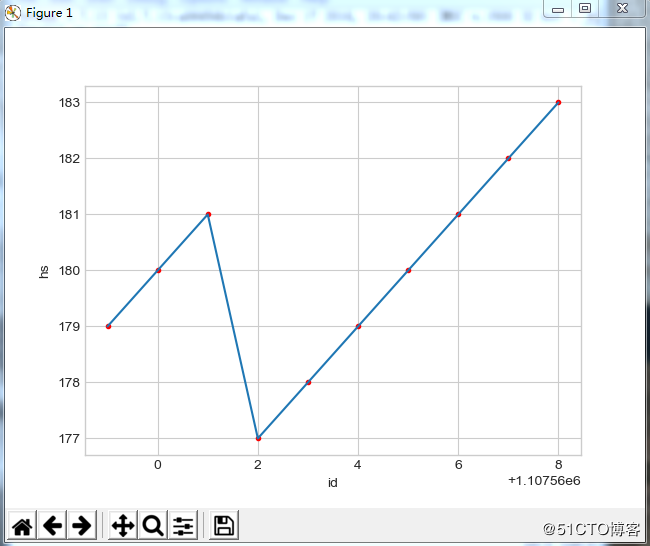Click the y-axis tick label 179
Viewport: 650px width, 546px height.
(x=69, y=326)
